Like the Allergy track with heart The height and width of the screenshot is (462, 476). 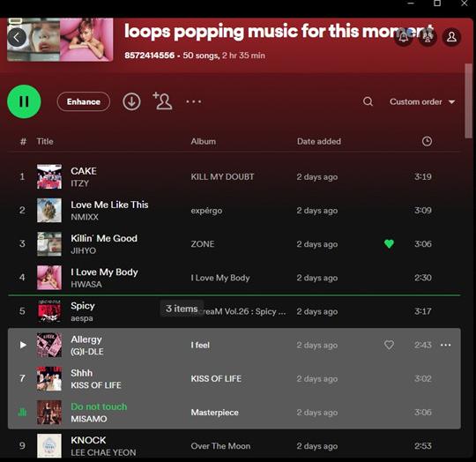(390, 345)
